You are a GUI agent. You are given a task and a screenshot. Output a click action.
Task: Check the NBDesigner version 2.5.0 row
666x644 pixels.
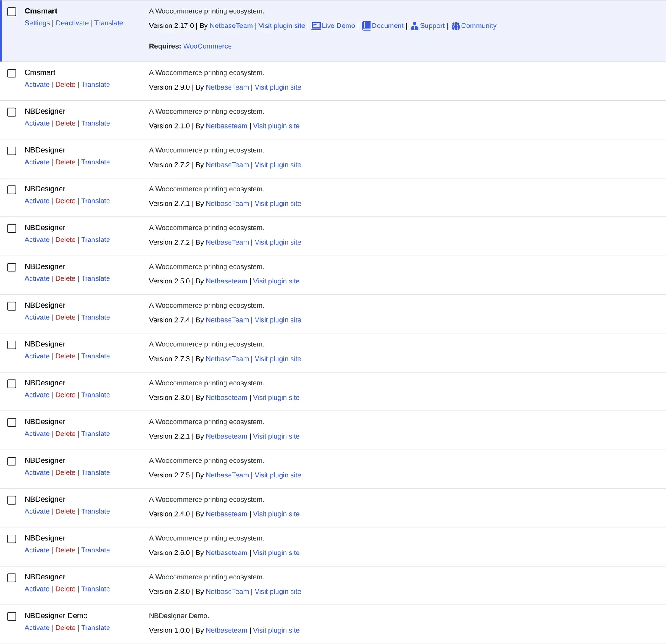[x=12, y=267]
